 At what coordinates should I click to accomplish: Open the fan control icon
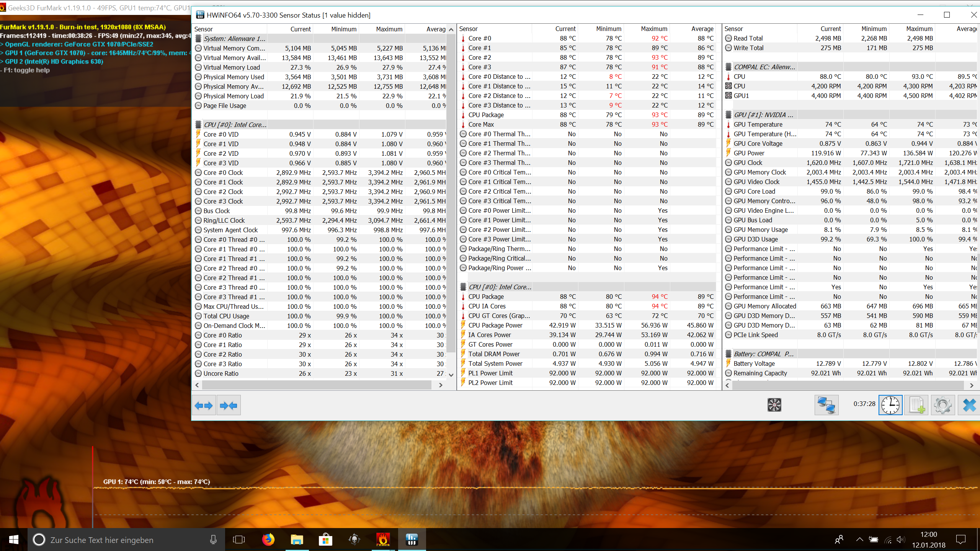[x=774, y=405]
